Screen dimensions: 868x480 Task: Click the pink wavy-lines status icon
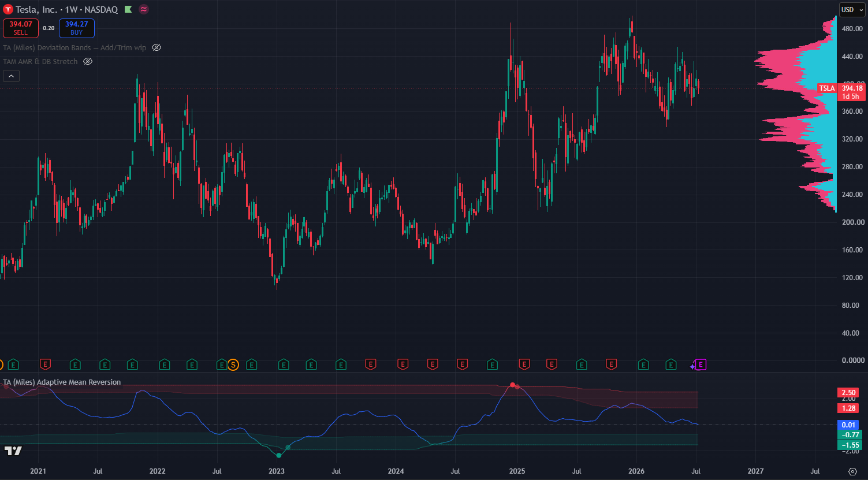click(x=144, y=9)
